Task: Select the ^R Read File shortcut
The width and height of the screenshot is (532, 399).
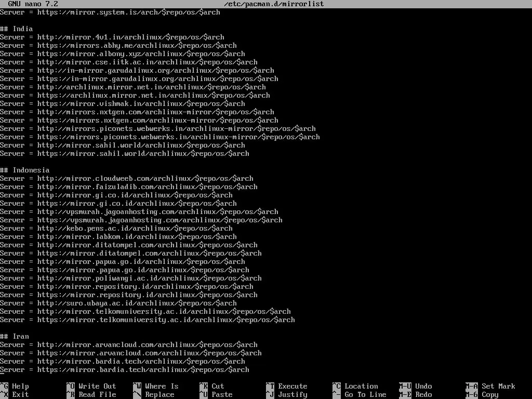Action: click(x=91, y=395)
